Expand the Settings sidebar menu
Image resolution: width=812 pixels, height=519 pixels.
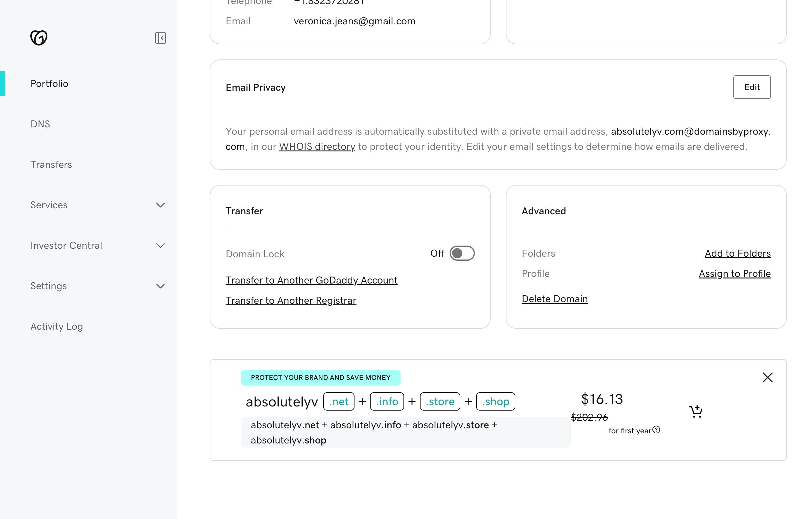click(x=161, y=286)
